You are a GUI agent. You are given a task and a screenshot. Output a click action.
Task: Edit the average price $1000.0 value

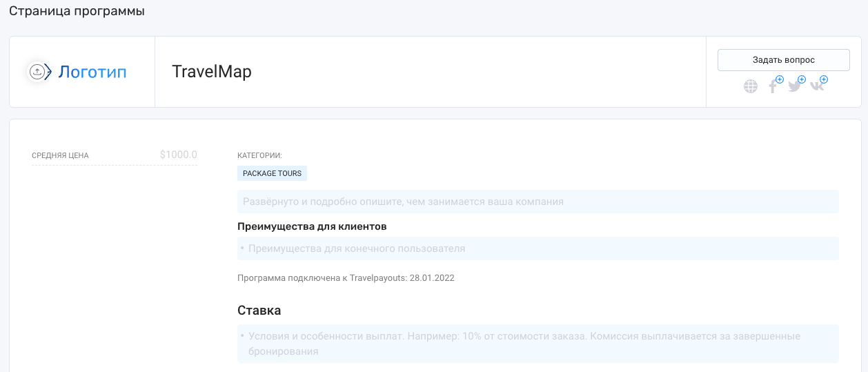pos(178,155)
